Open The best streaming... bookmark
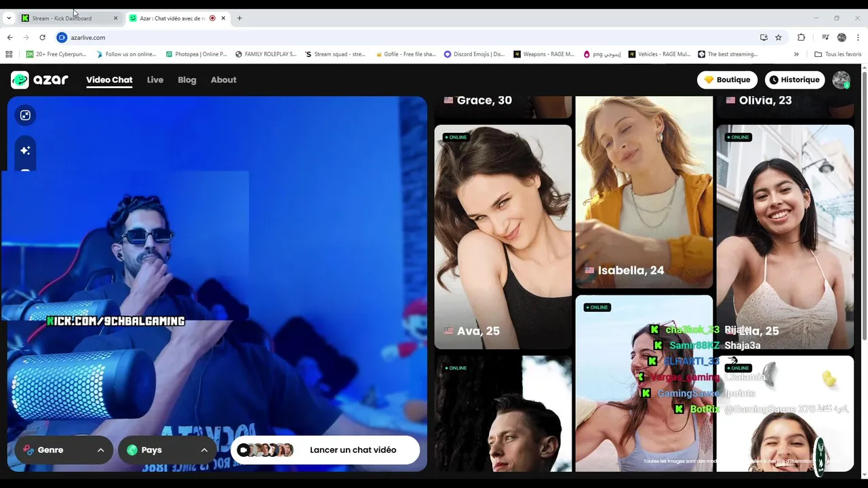 728,54
